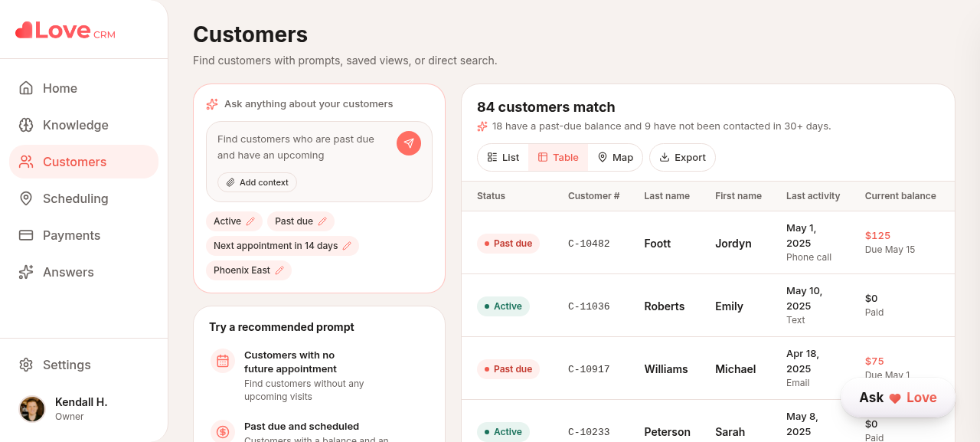Image resolution: width=980 pixels, height=442 pixels.
Task: Click the Scheduling map pin icon
Action: point(26,198)
